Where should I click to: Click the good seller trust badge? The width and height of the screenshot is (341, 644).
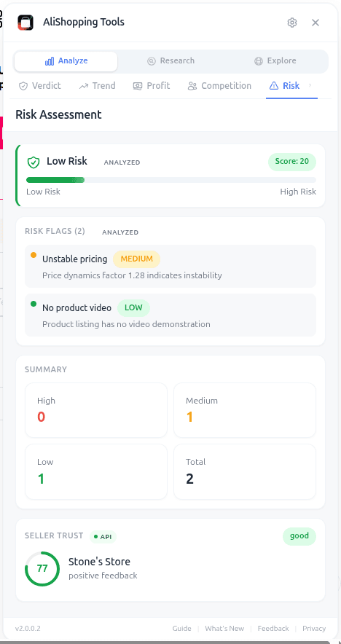[x=299, y=536]
